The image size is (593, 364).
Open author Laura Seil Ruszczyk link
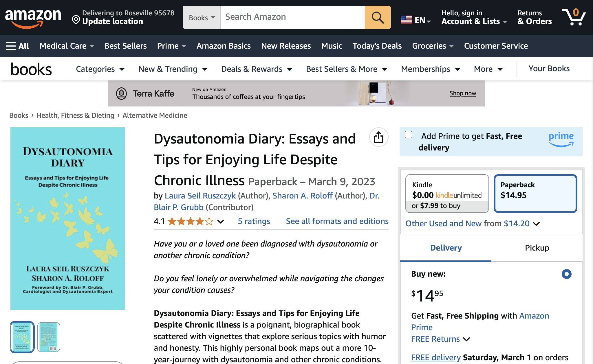[200, 196]
